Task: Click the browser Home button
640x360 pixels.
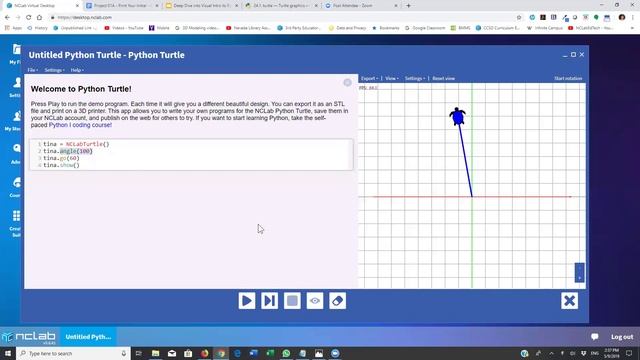Action: pos(39,18)
